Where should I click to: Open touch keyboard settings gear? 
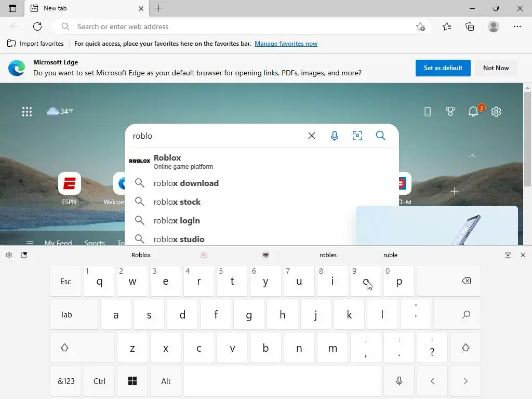(x=9, y=255)
